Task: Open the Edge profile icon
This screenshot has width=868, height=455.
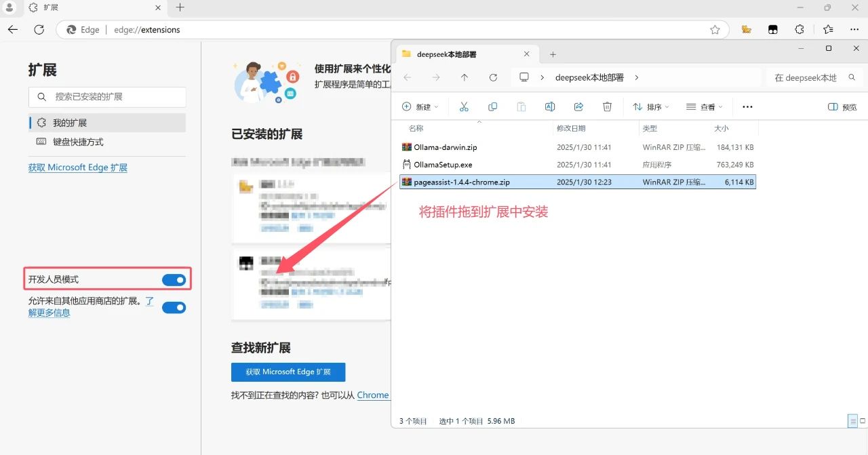Action: coord(10,7)
